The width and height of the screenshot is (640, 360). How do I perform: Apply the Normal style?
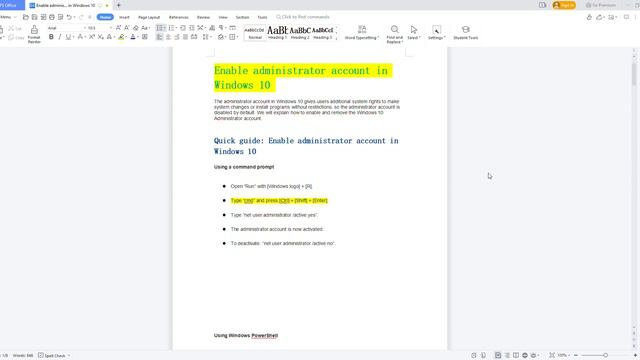255,33
